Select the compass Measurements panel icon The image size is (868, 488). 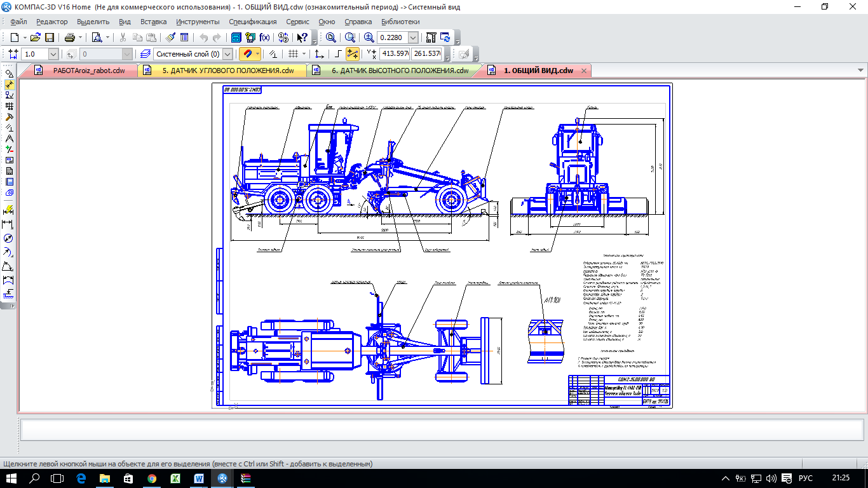pyautogui.click(x=9, y=139)
